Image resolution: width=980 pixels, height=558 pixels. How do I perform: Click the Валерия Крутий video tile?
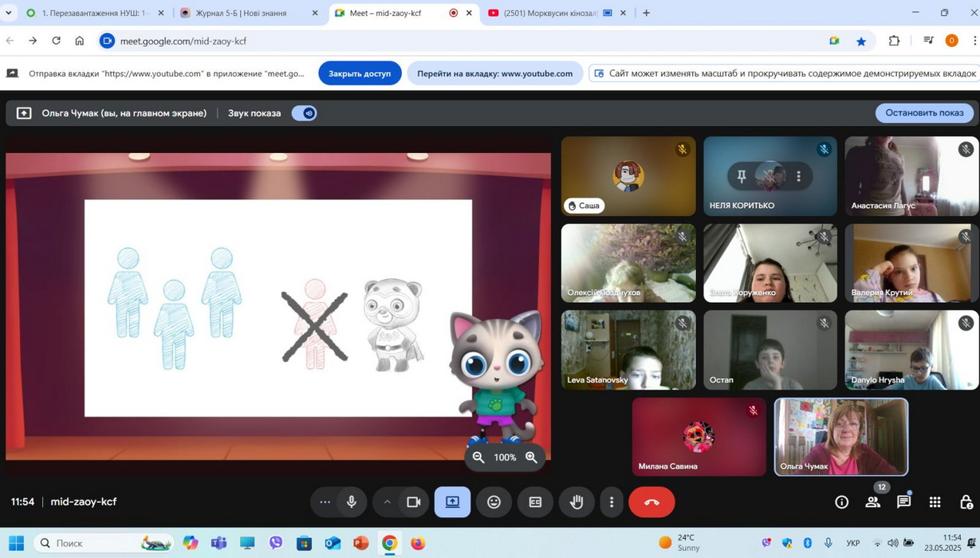[x=912, y=263]
